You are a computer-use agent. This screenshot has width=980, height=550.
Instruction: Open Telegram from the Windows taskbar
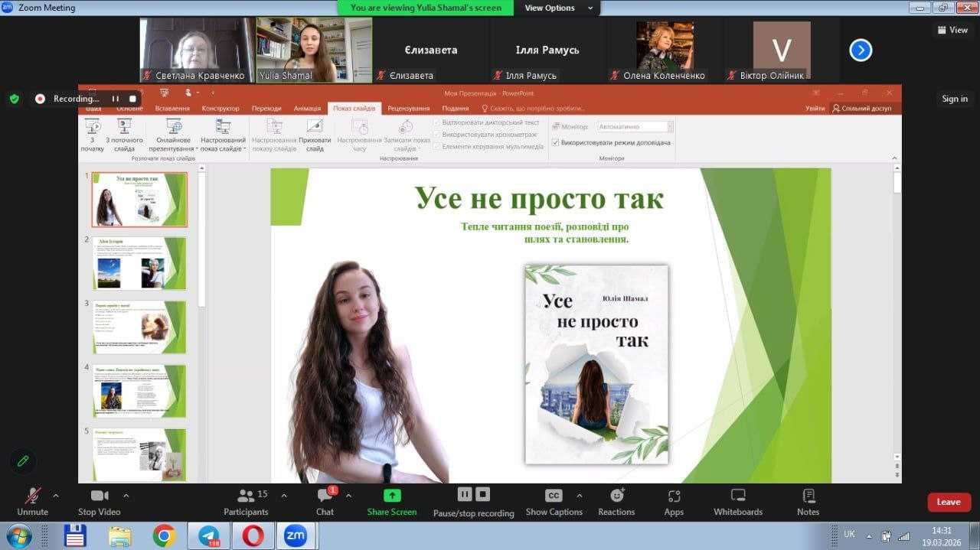(208, 535)
